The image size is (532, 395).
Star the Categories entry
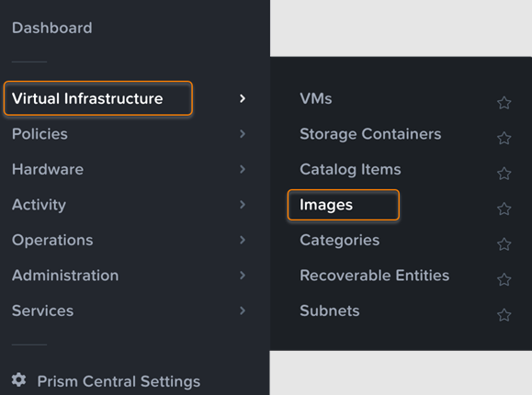[504, 244]
